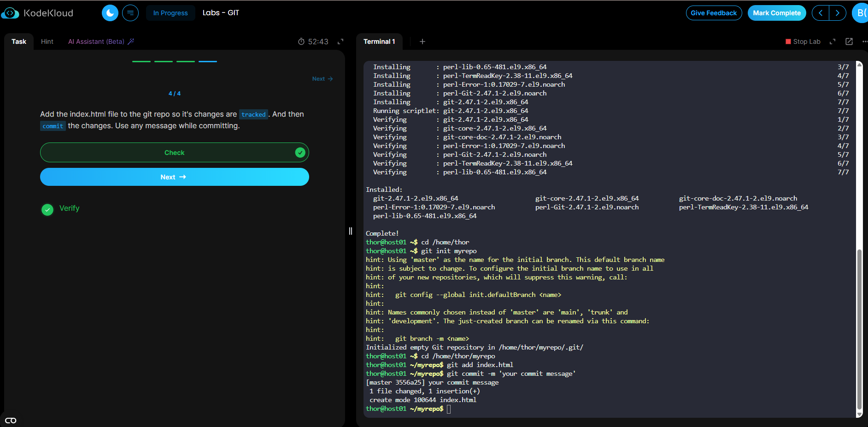Image resolution: width=868 pixels, height=427 pixels.
Task: Switch to the Hint tab
Action: [47, 42]
